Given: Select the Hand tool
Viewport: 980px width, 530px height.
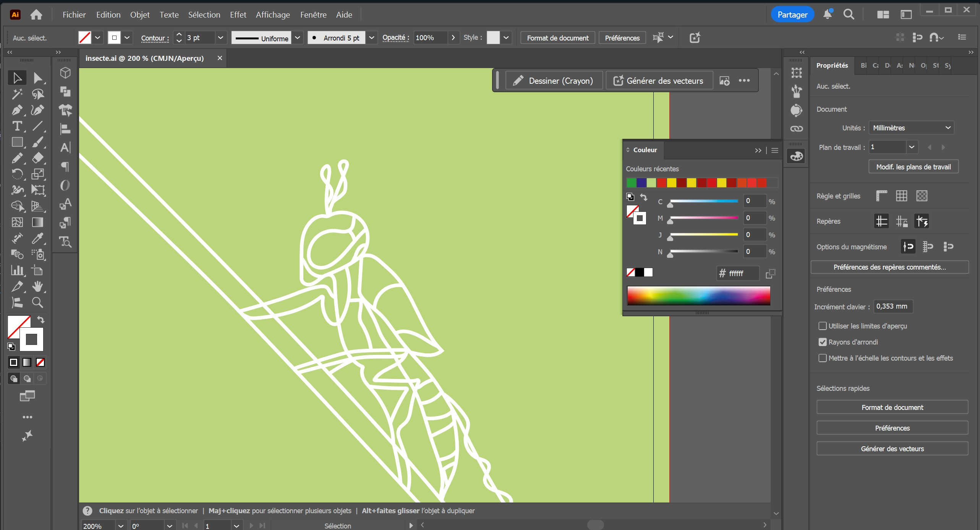Looking at the screenshot, I should click(37, 286).
